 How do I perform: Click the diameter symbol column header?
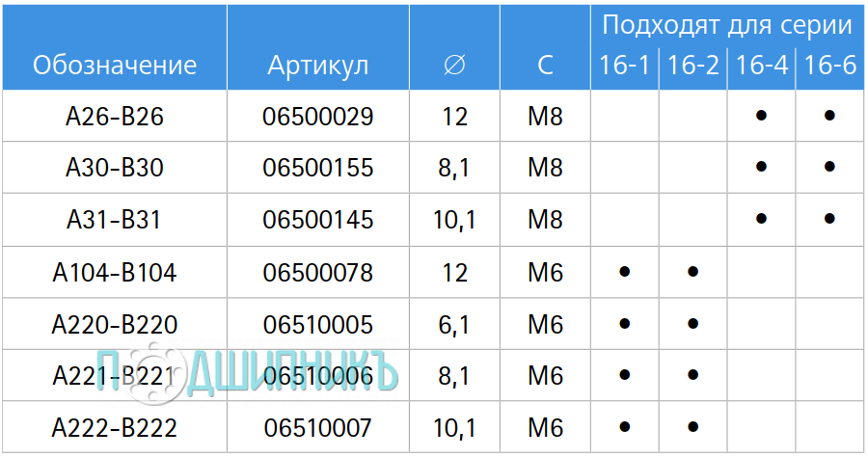click(454, 66)
